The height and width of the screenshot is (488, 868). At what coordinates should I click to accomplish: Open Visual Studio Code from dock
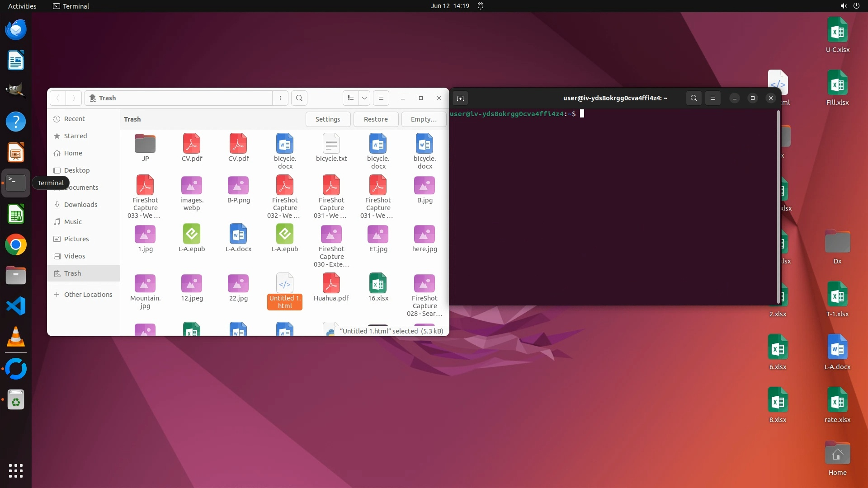pos(16,306)
